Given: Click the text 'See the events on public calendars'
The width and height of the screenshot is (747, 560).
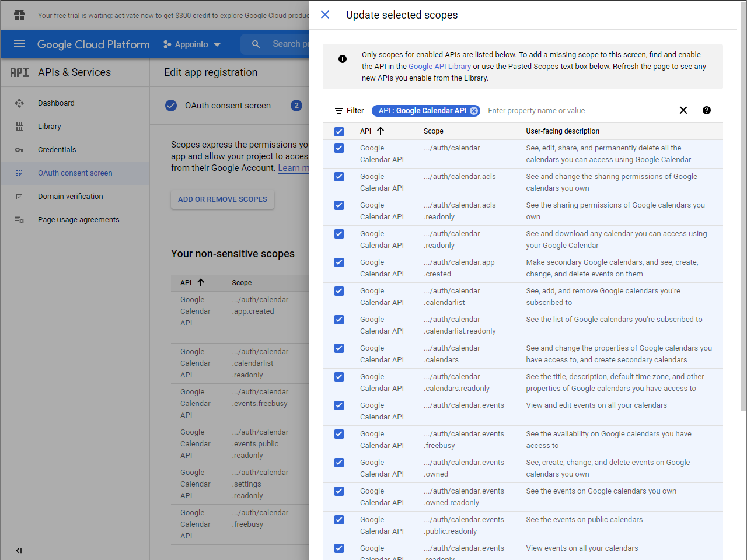Looking at the screenshot, I should click(584, 520).
